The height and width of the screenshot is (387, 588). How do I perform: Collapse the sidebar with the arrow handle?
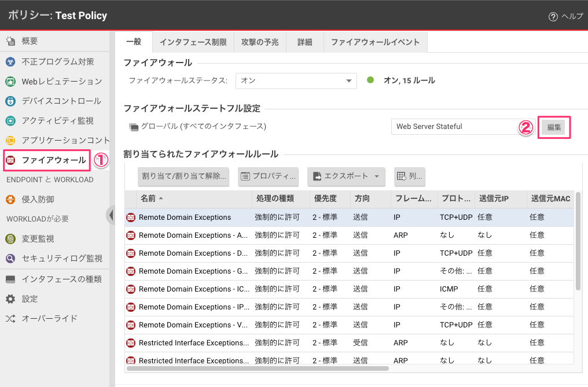[111, 215]
